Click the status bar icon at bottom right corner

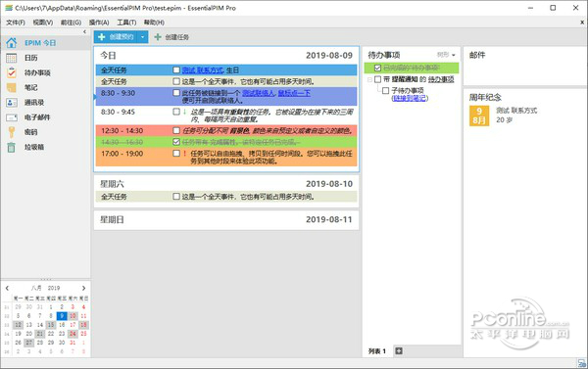(x=581, y=362)
